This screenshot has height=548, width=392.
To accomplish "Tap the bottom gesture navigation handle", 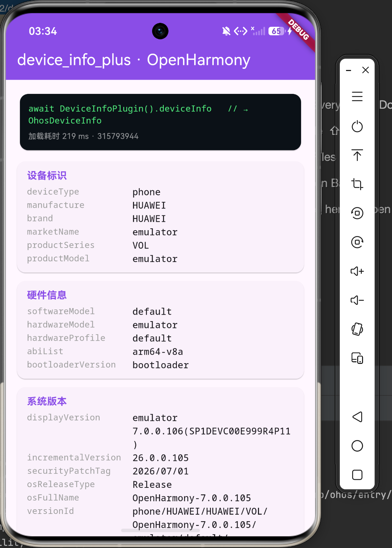I will [x=160, y=530].
